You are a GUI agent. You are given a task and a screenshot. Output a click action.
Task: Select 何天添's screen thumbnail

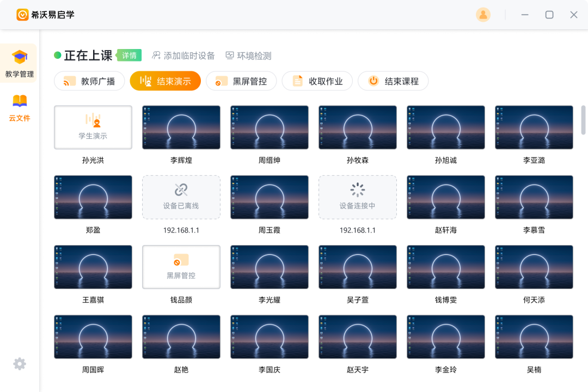click(x=534, y=267)
